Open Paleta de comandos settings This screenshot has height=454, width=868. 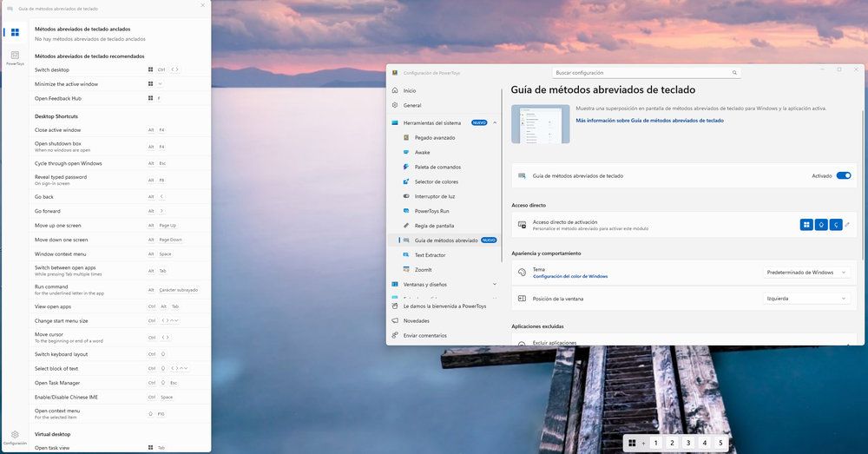[444, 167]
